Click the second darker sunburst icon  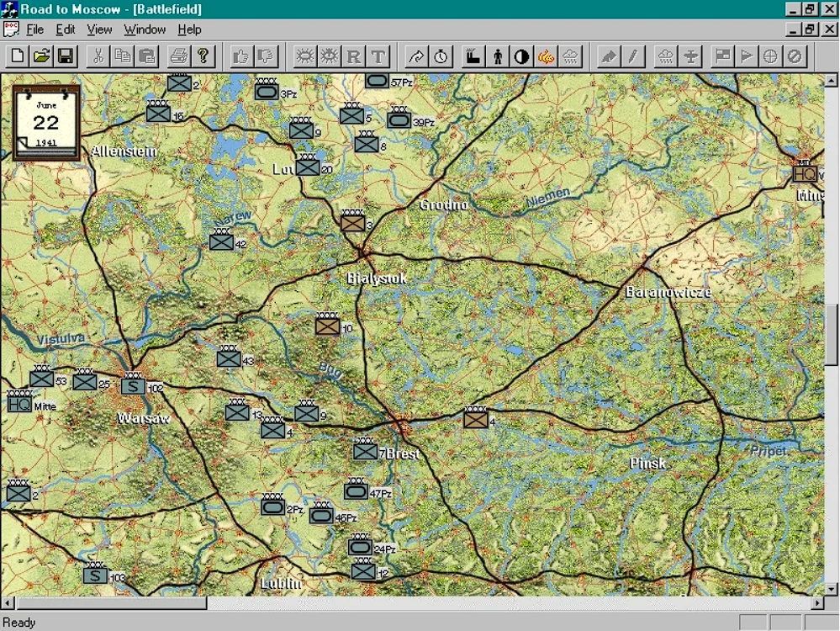pyautogui.click(x=329, y=56)
